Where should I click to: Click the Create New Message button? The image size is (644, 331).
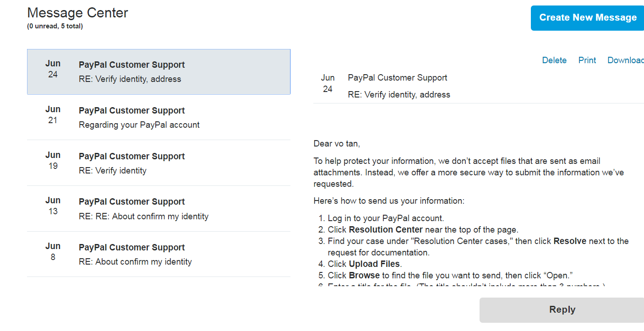tap(588, 18)
